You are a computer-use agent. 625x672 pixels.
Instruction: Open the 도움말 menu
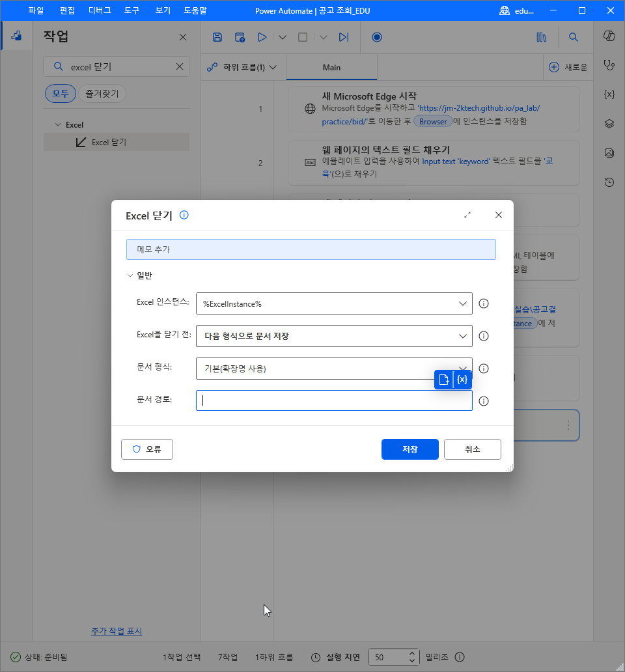tap(195, 10)
